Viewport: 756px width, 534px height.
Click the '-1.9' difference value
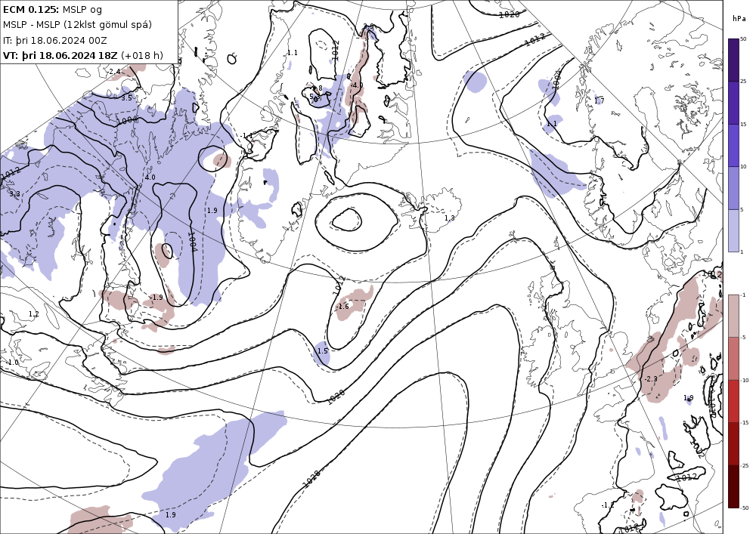click(x=156, y=298)
